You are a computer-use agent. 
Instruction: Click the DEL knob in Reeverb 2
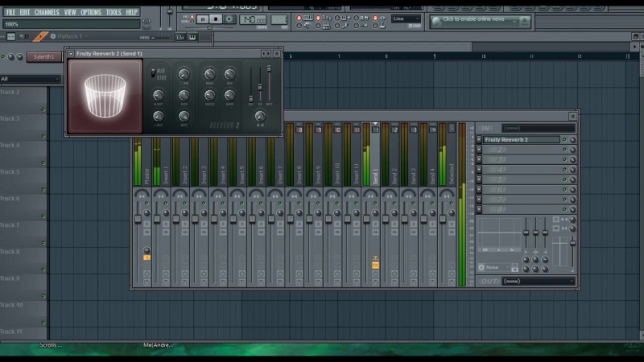[x=184, y=74]
